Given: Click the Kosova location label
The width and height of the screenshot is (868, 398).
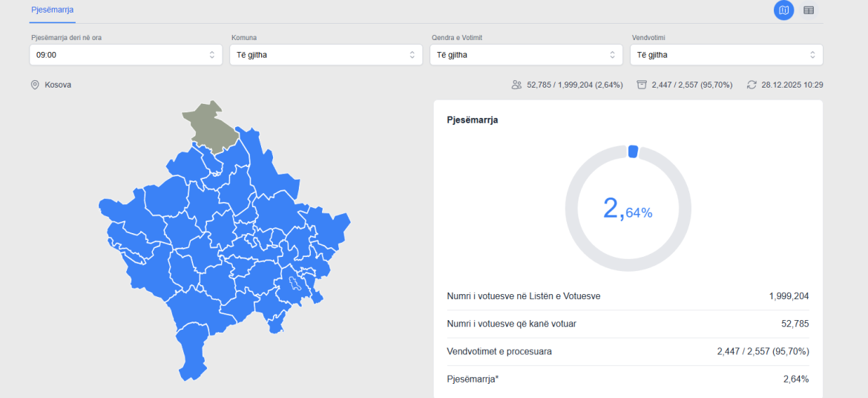Looking at the screenshot, I should click(58, 85).
